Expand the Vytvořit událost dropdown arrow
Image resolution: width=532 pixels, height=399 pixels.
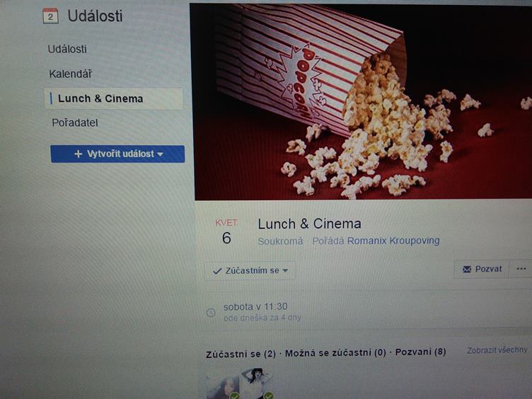coord(160,154)
